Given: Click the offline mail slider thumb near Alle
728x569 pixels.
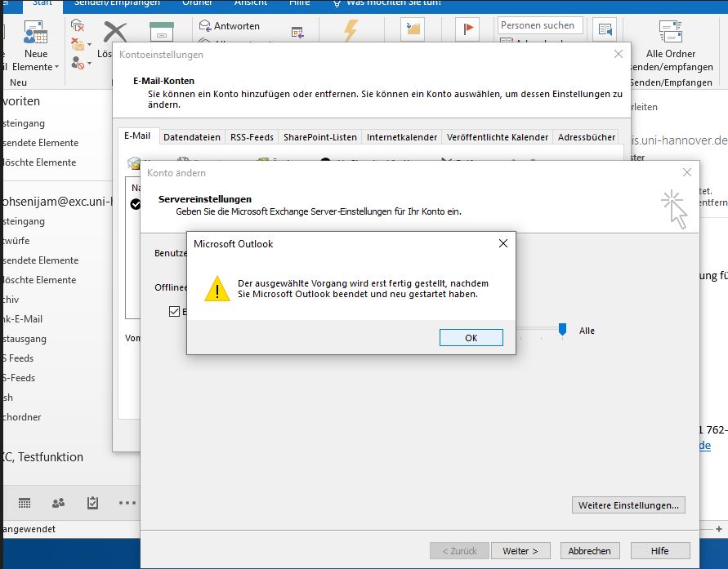Looking at the screenshot, I should (563, 329).
